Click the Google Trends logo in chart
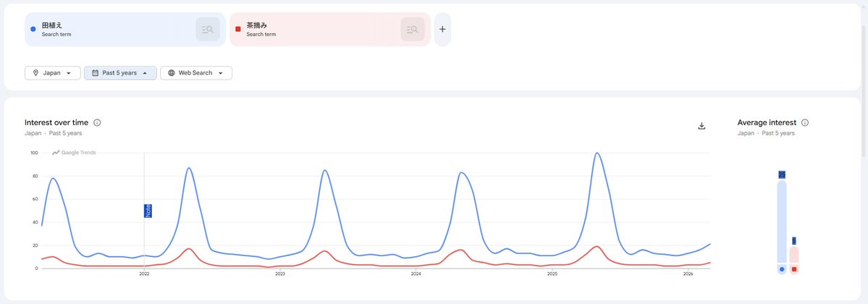Image resolution: width=868 pixels, height=304 pixels. 74,153
